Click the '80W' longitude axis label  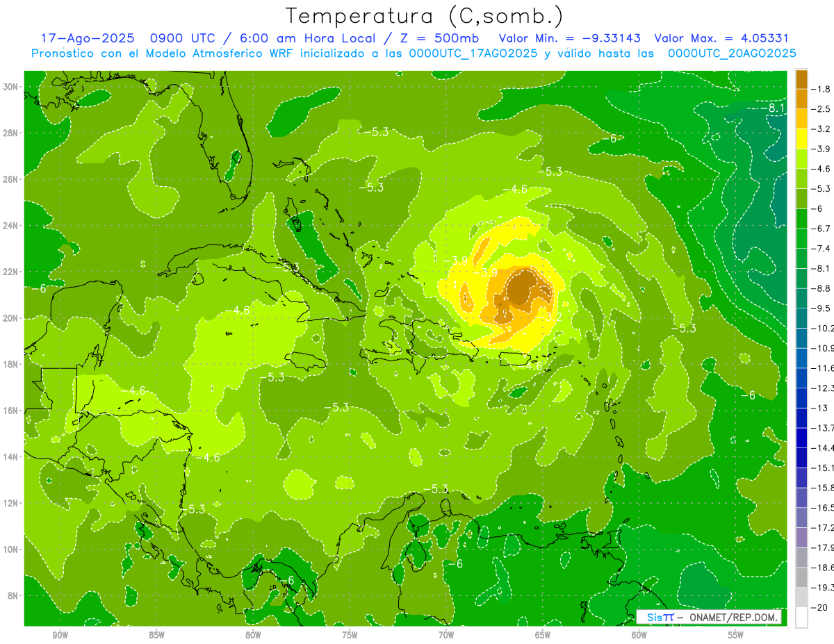[253, 635]
